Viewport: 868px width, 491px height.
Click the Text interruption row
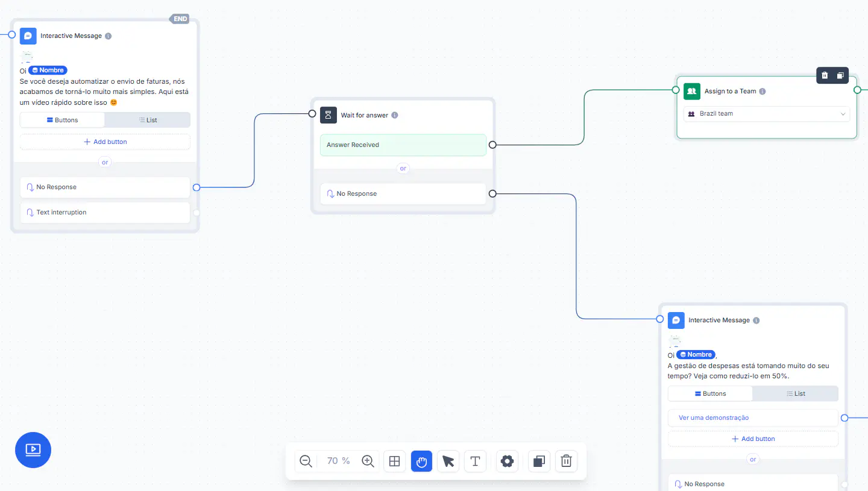[105, 212]
